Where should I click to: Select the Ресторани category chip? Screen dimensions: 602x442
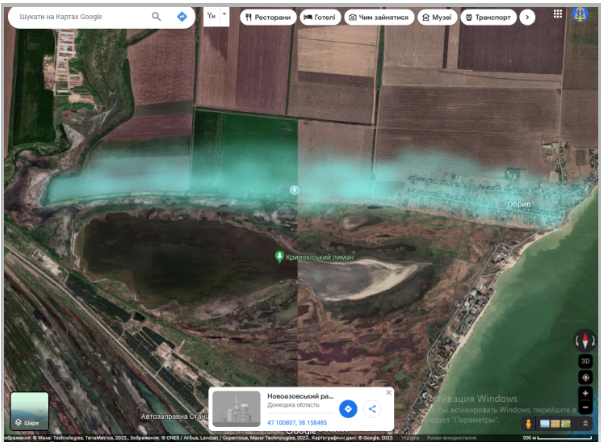point(267,17)
